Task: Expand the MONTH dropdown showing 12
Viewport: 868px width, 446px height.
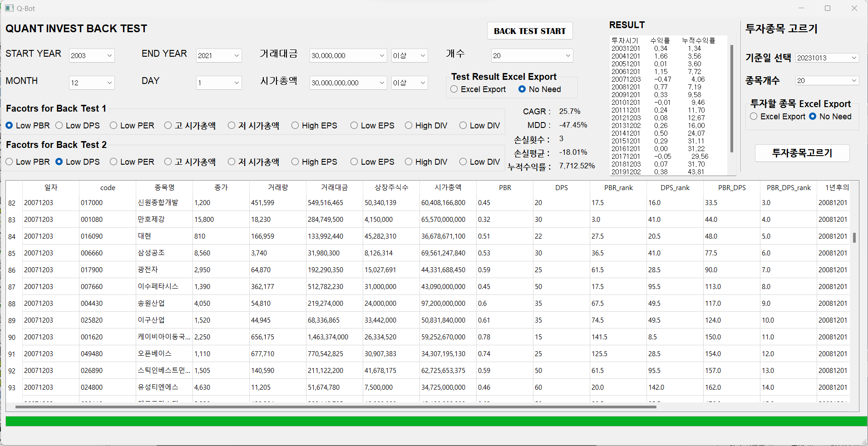Action: pos(92,83)
